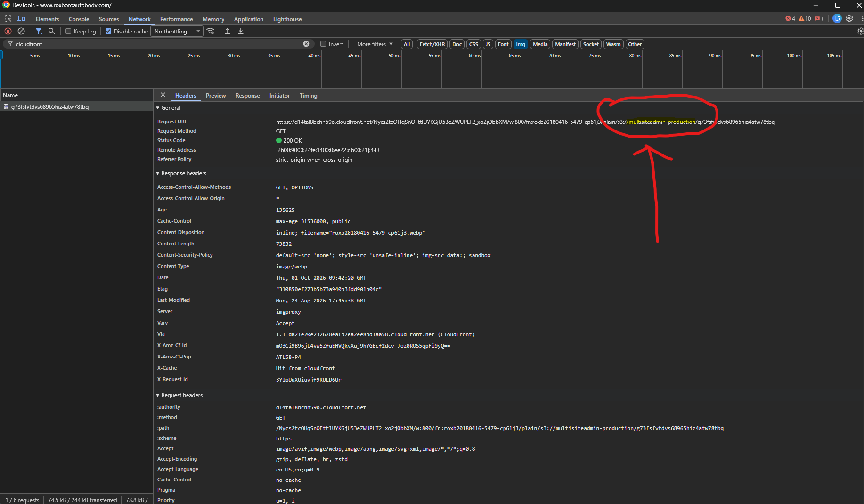Enable the Invert filter checkbox
Screen dimensions: 864x504
coord(323,44)
